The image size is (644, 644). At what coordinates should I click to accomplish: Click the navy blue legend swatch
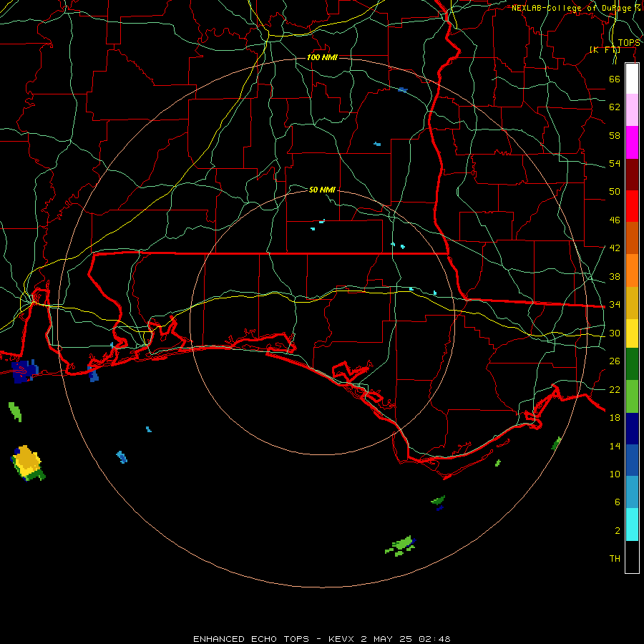pos(632,429)
